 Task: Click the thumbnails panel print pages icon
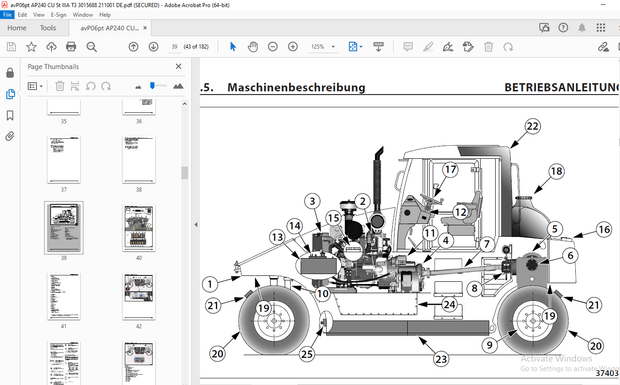click(x=75, y=86)
